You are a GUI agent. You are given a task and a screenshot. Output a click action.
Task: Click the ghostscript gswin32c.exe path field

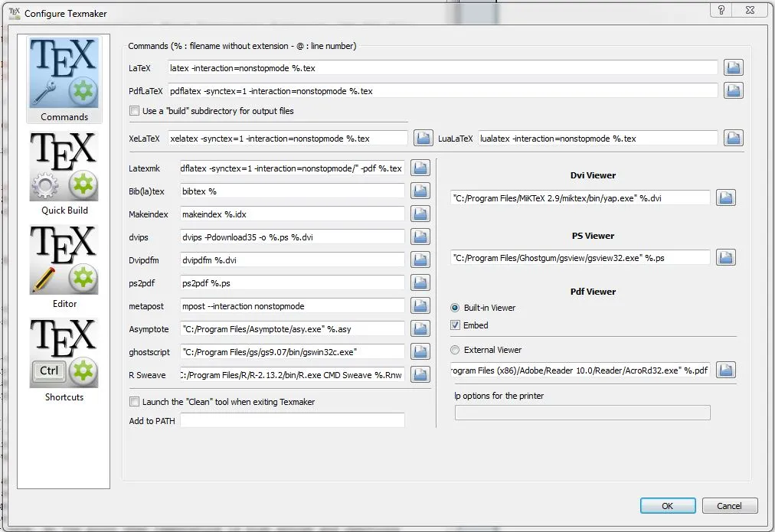pos(292,351)
